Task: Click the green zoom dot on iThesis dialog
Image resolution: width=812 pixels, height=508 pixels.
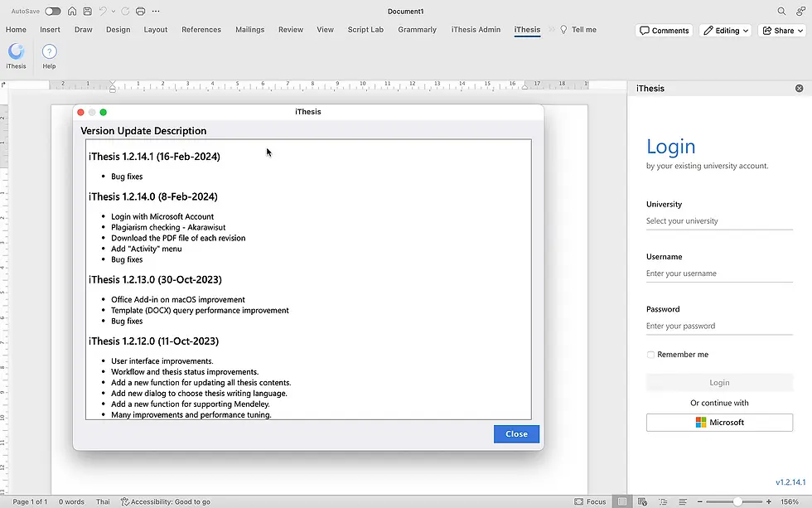Action: pos(104,113)
